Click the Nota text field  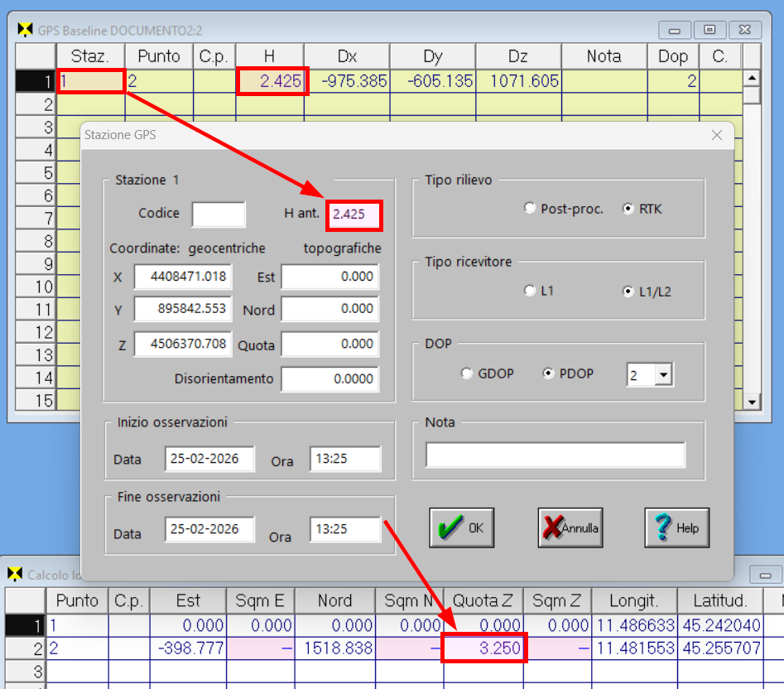[x=555, y=455]
